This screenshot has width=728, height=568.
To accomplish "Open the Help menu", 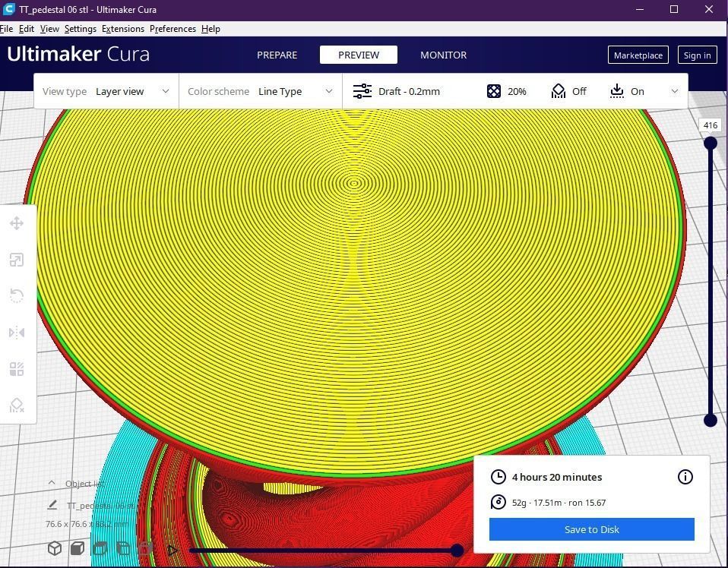I will (x=210, y=29).
